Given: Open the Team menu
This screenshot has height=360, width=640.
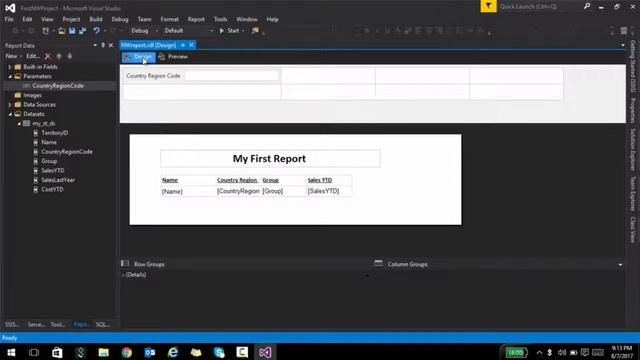Looking at the screenshot, I should pyautogui.click(x=144, y=19).
